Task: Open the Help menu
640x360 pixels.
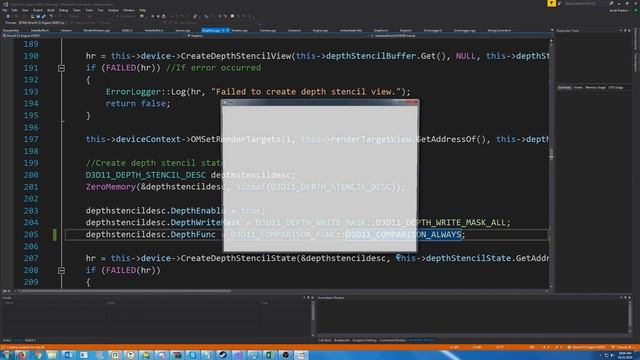Action: point(142,10)
